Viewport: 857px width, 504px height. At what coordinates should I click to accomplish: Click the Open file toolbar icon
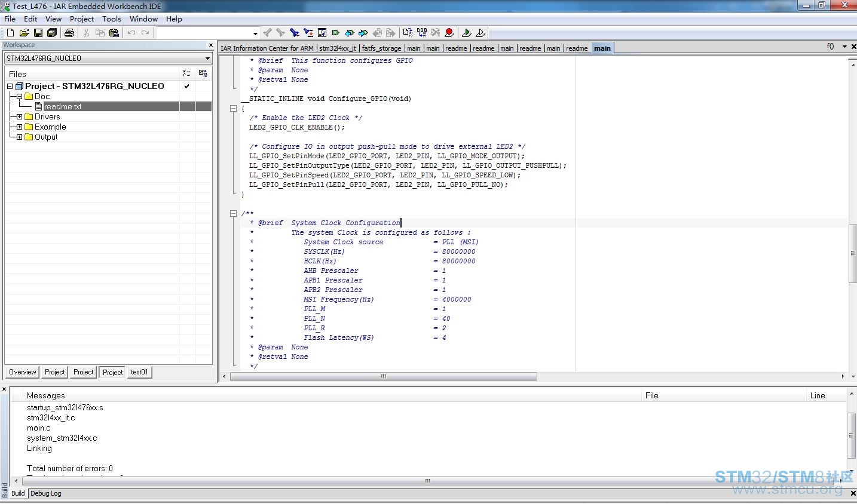point(24,33)
